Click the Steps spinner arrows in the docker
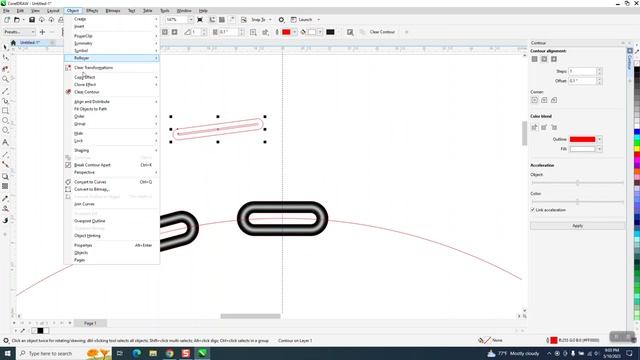Image resolution: width=640 pixels, height=360 pixels. click(x=599, y=71)
